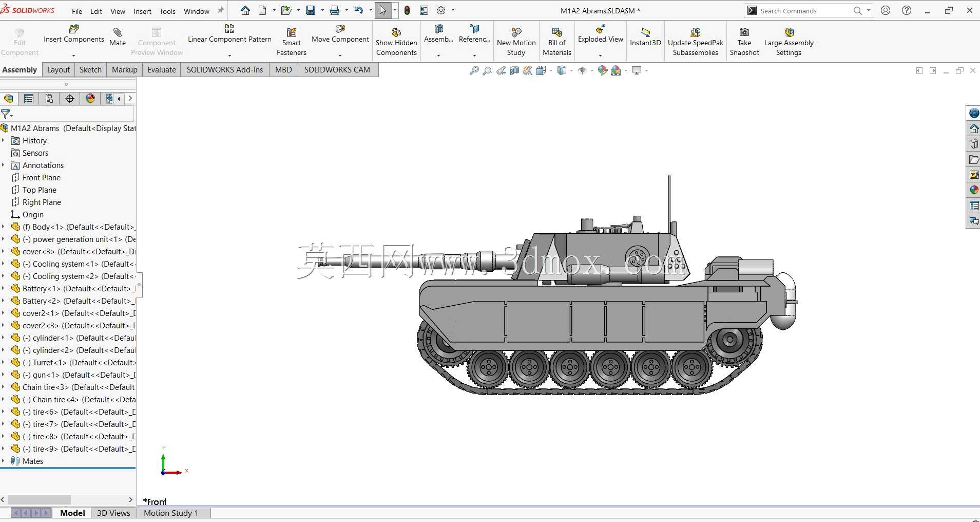Expand the History tree node
This screenshot has height=522, width=980.
[x=3, y=140]
